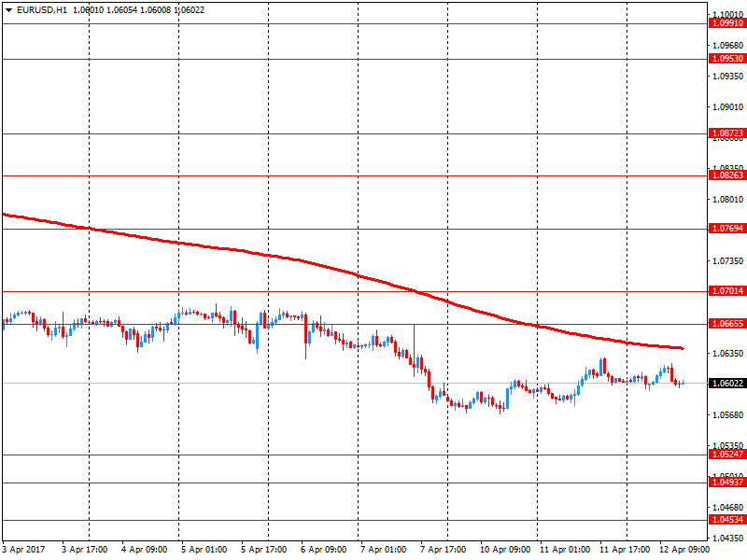Click the 11 Apr 17:00 time label
747x560 pixels.
[625, 550]
